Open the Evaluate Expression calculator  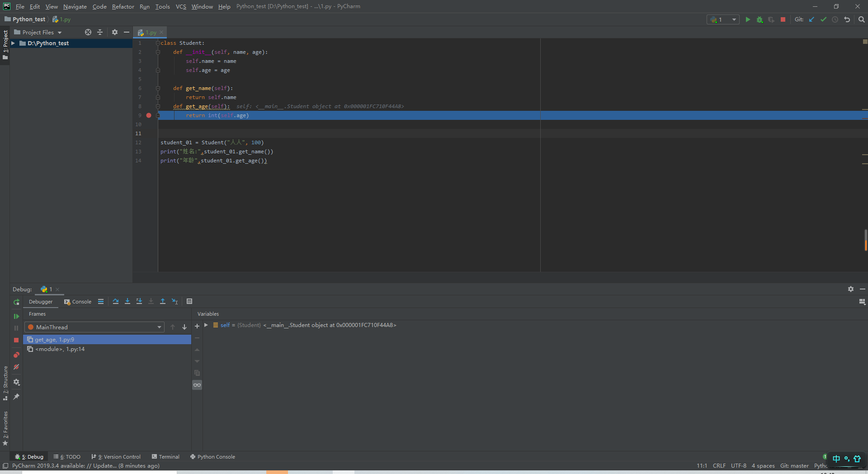189,301
